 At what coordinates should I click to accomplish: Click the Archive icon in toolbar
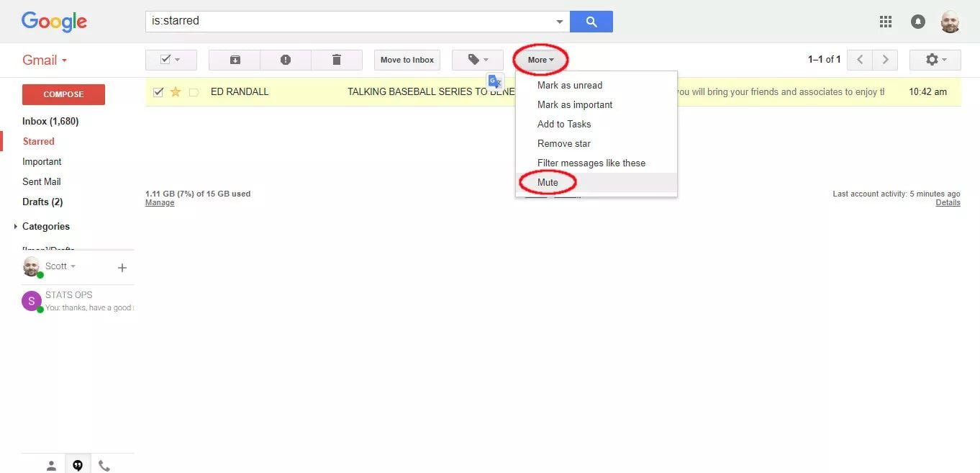[x=235, y=60]
